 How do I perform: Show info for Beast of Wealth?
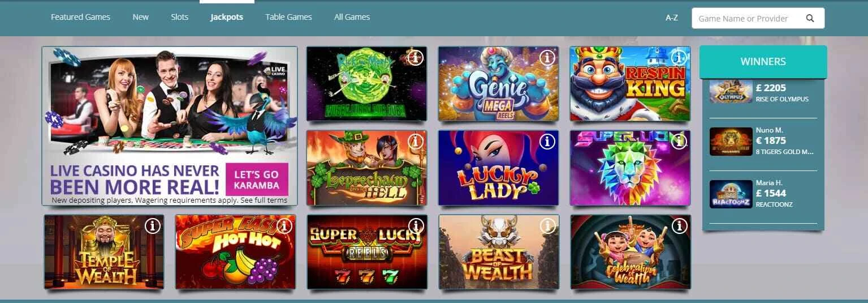[x=547, y=226]
